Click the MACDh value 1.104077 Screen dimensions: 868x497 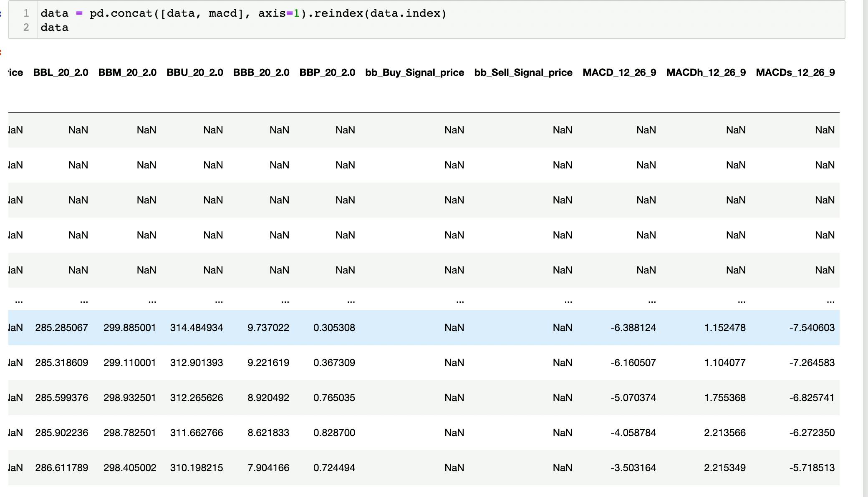coord(725,363)
